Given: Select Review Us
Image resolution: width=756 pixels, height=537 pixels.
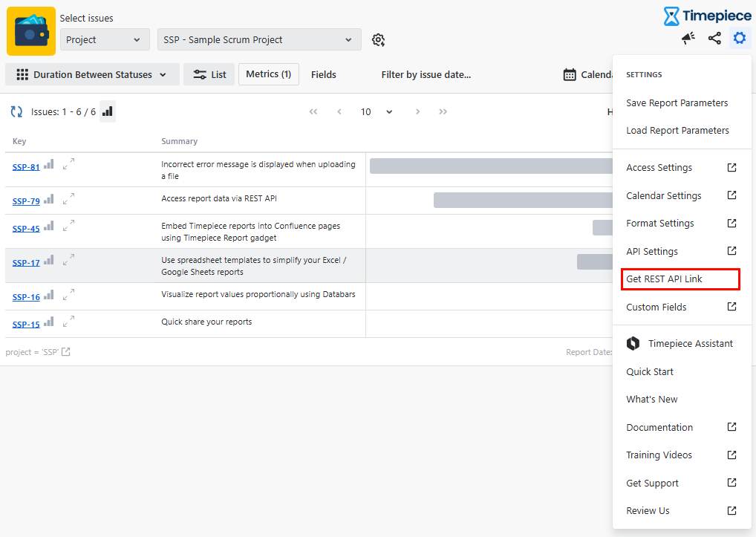Looking at the screenshot, I should click(x=682, y=510).
